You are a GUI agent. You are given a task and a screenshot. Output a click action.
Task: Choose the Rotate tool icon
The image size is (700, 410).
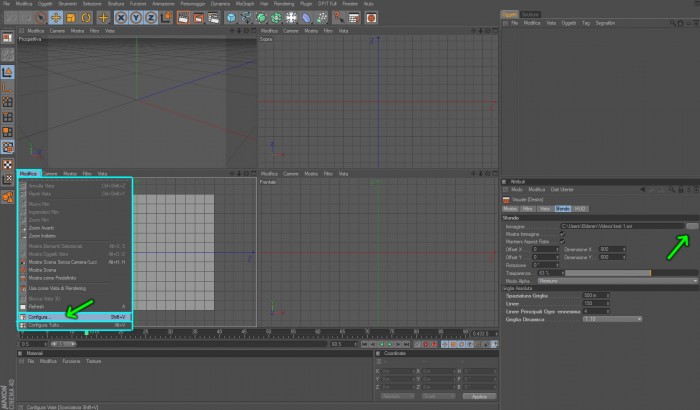point(86,18)
